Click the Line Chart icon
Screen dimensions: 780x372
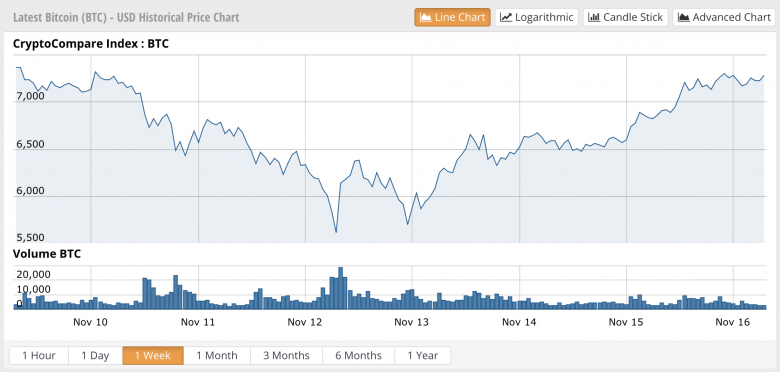click(425, 17)
